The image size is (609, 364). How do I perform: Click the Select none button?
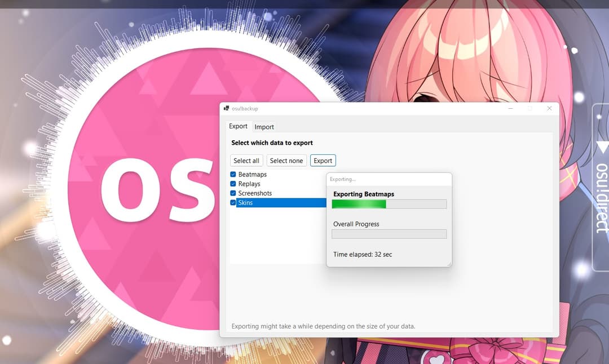286,160
